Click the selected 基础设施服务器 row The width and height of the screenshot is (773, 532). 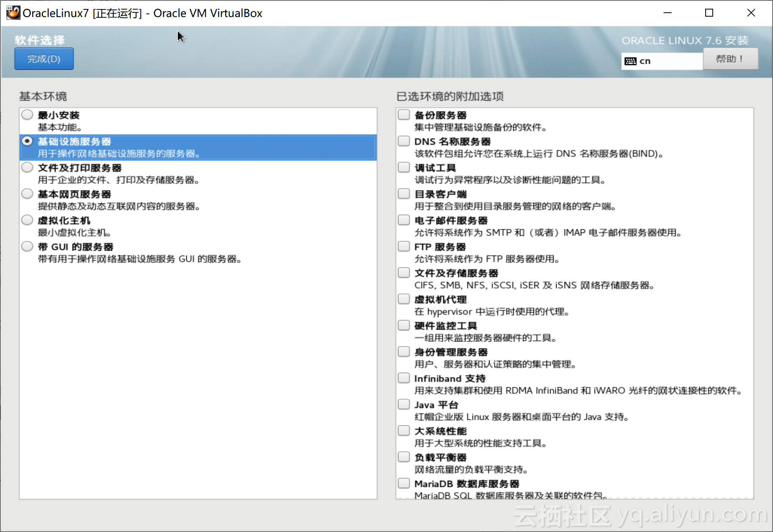pyautogui.click(x=198, y=147)
